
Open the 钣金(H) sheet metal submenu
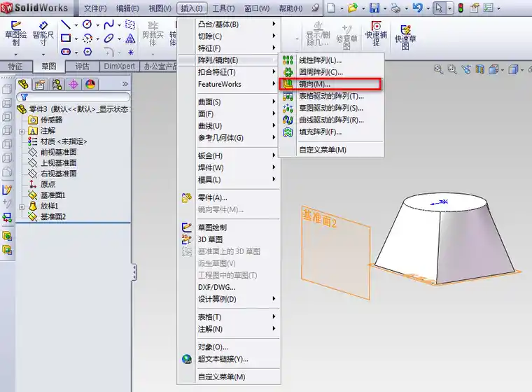click(x=237, y=156)
